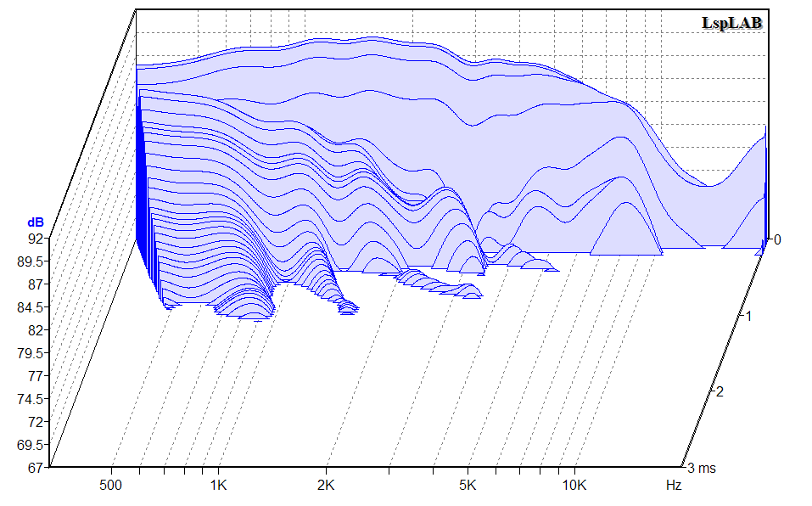
Task: Click the 1K frequency label
Action: pyautogui.click(x=219, y=486)
